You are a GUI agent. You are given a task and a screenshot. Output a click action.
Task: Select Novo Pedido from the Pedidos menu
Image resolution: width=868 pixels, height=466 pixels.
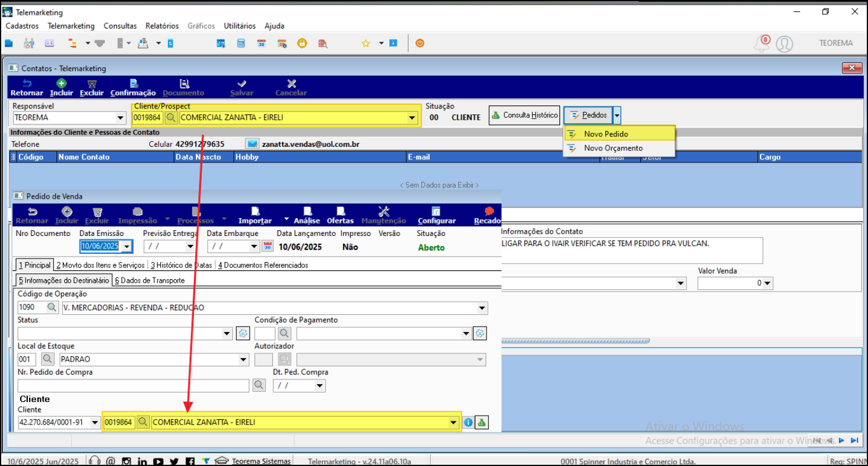pyautogui.click(x=619, y=134)
